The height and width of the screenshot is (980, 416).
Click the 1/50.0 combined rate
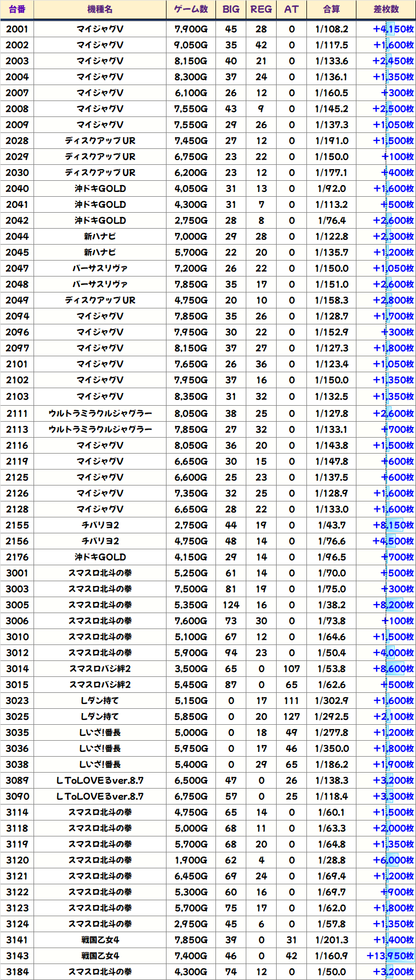[331, 972]
